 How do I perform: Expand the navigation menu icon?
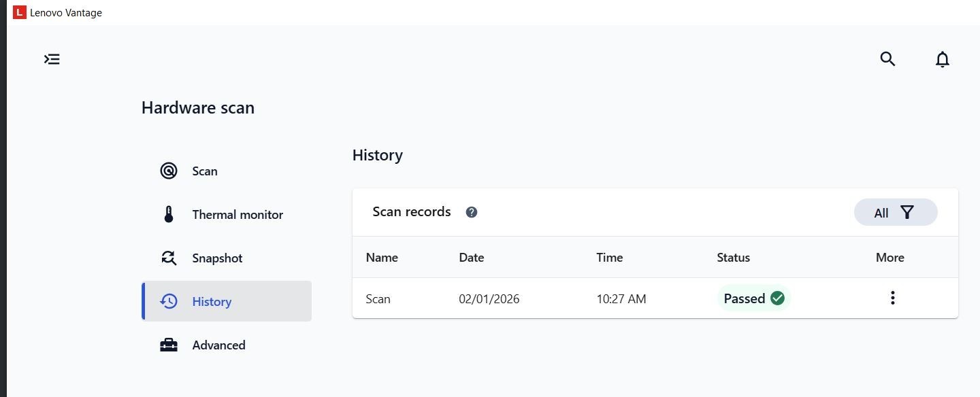click(x=52, y=59)
